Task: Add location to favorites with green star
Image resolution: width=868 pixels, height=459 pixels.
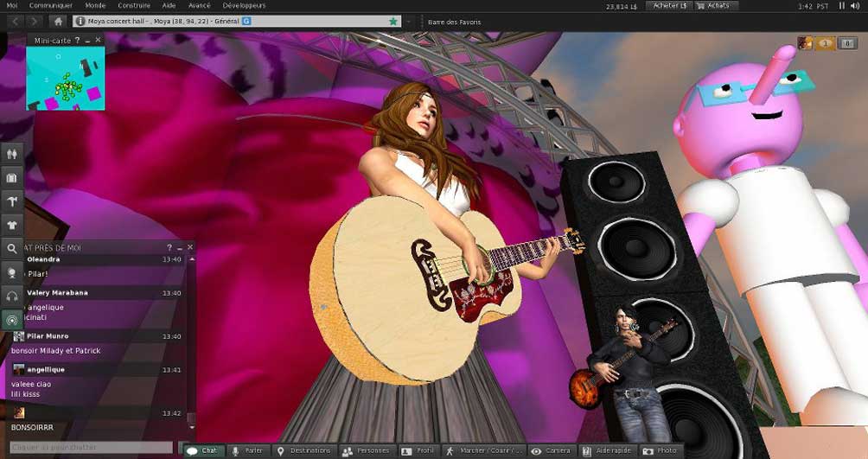Action: click(393, 21)
